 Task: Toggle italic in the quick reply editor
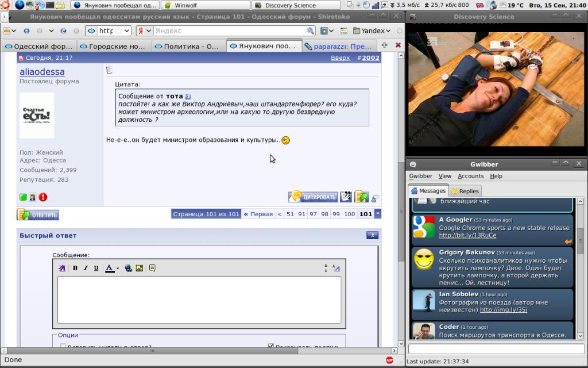[x=86, y=268]
